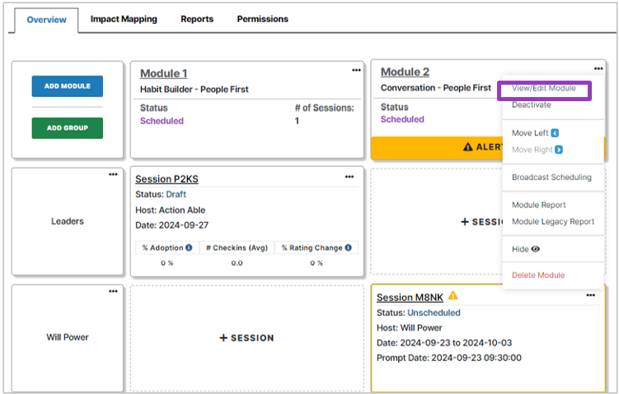
Task: Click the Session M8NK warning icon
Action: [453, 295]
